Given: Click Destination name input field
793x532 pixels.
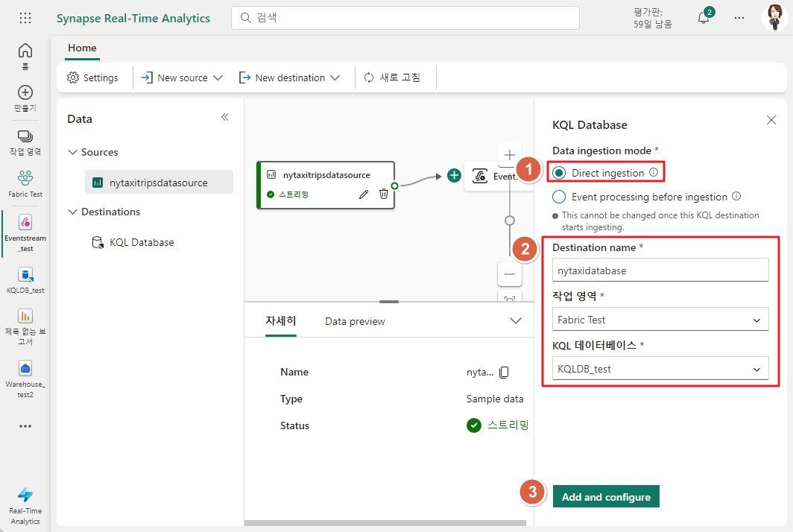Looking at the screenshot, I should tap(660, 270).
